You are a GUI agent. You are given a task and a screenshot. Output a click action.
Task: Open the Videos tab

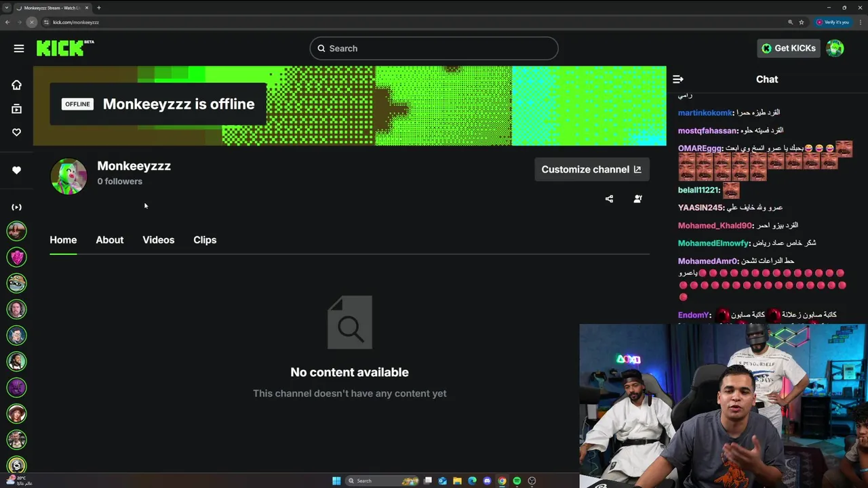pyautogui.click(x=158, y=240)
